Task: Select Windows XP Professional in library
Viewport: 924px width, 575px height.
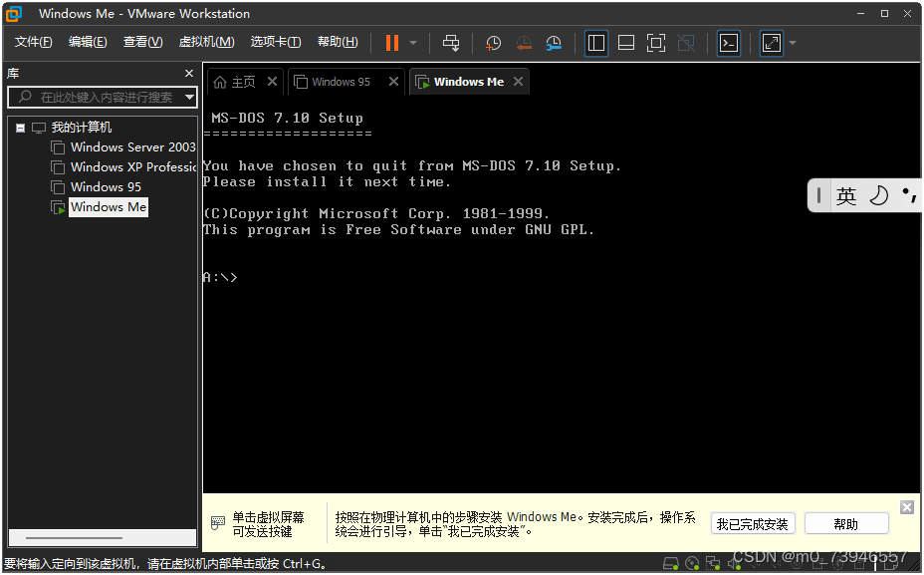Action: (x=133, y=167)
